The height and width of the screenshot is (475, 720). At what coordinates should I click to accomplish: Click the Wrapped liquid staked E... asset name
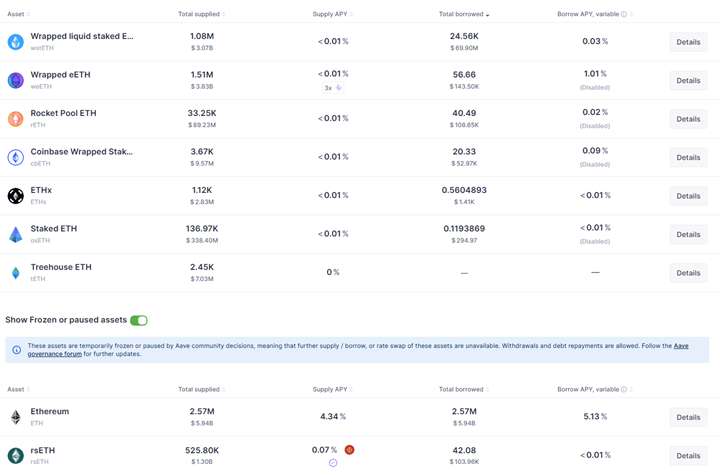pyautogui.click(x=82, y=36)
